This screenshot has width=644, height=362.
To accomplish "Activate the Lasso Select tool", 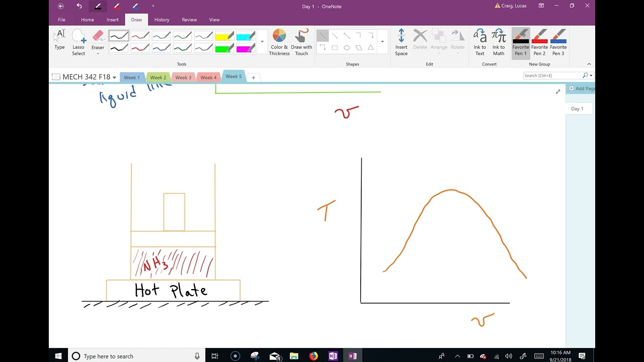I will click(x=78, y=42).
